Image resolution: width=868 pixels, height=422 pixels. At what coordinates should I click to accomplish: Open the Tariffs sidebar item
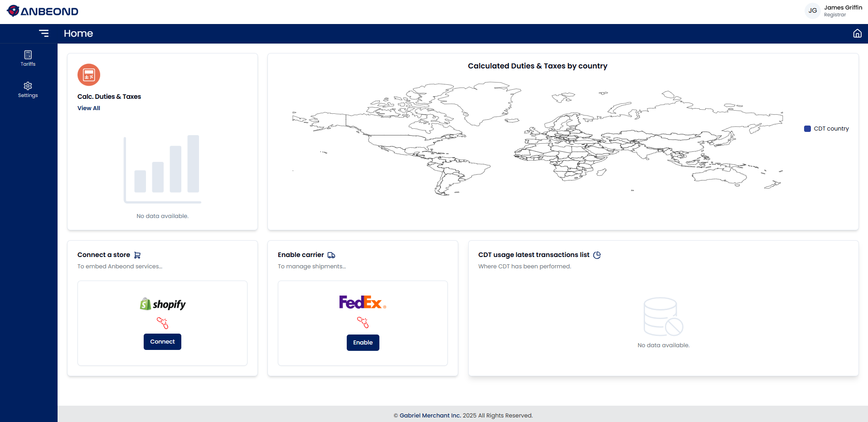click(x=28, y=58)
